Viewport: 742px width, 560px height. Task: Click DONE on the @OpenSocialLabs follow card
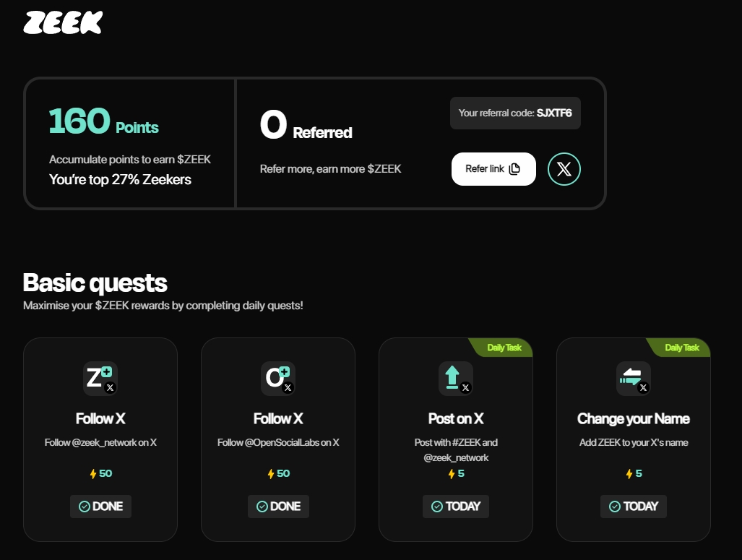pyautogui.click(x=278, y=507)
